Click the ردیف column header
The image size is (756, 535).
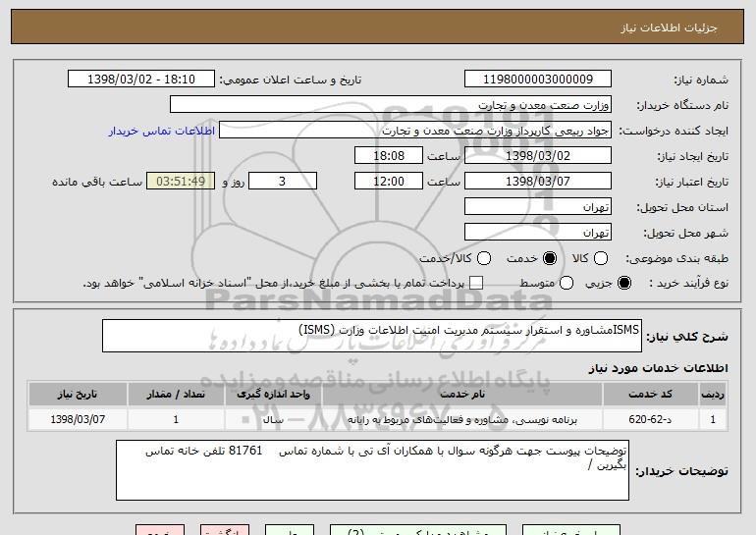pyautogui.click(x=713, y=395)
